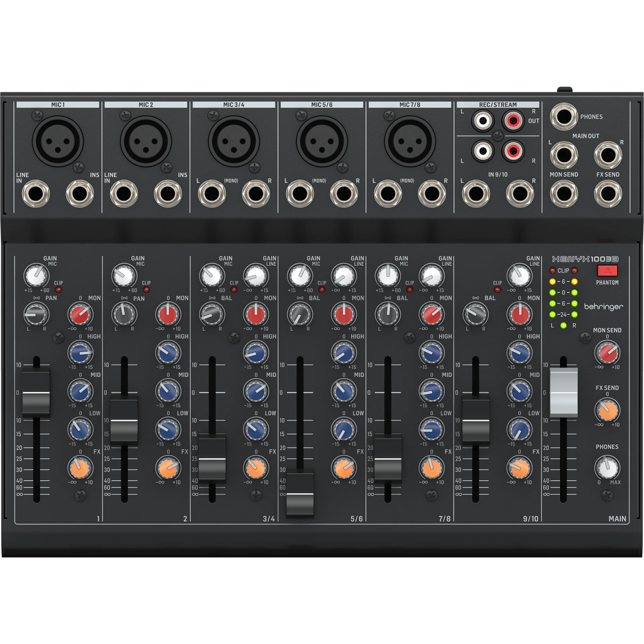Click the MIC 3/4 XLR input connector
This screenshot has width=644, height=644.
[234, 141]
